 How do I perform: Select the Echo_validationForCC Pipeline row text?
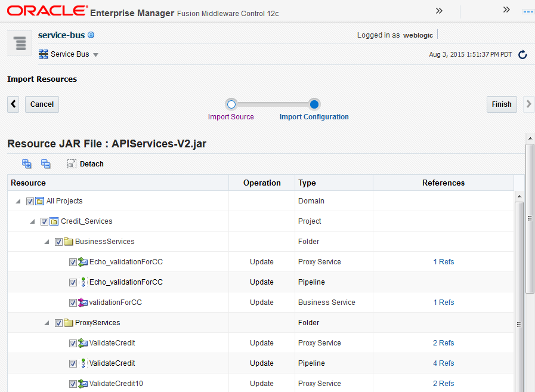coord(126,282)
